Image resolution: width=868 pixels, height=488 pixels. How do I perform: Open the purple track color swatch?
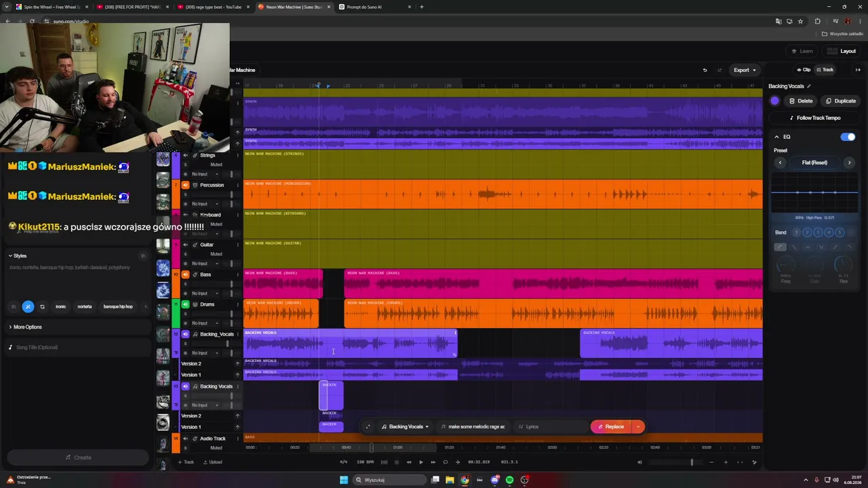click(x=775, y=101)
